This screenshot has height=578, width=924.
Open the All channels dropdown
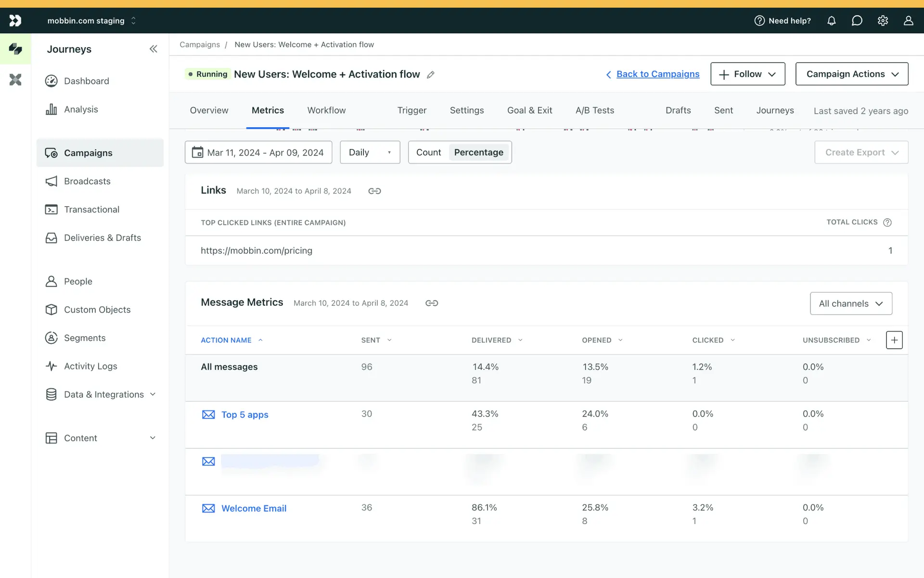click(850, 303)
